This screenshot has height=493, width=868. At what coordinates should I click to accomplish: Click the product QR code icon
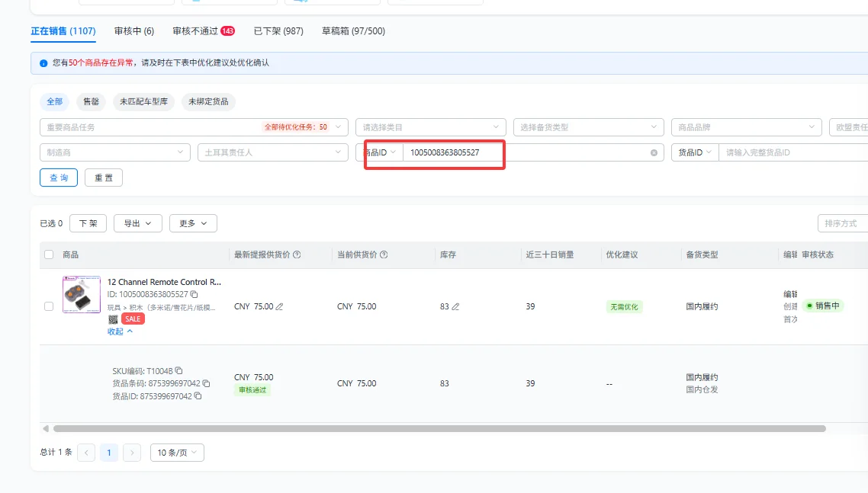tap(113, 319)
